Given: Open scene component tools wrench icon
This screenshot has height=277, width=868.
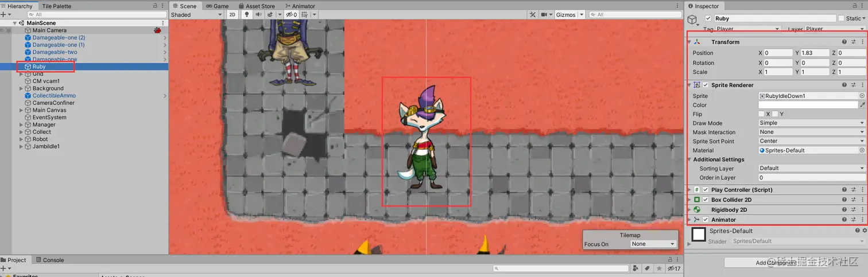Looking at the screenshot, I should (x=532, y=15).
